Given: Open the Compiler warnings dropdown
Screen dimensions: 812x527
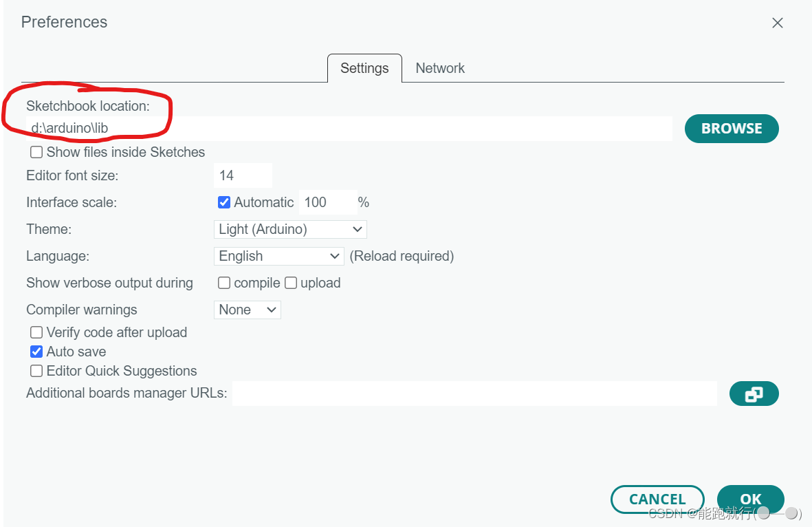Looking at the screenshot, I should click(247, 310).
